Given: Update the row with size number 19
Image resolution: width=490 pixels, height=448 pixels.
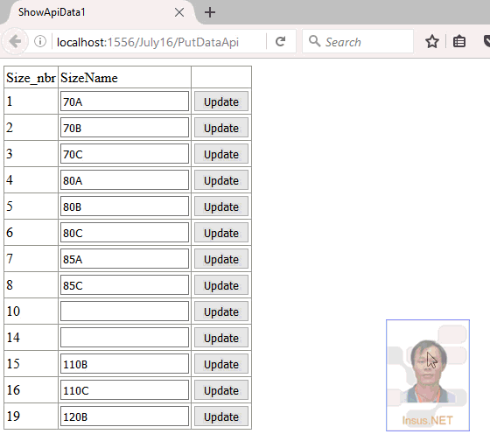Looking at the screenshot, I should (221, 416).
